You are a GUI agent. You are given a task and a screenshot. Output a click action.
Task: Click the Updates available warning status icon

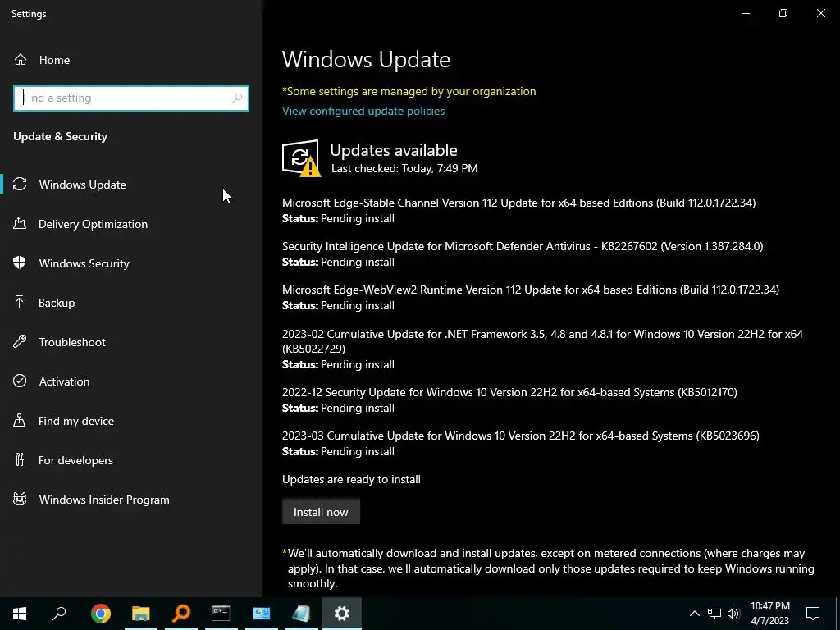[x=301, y=158]
